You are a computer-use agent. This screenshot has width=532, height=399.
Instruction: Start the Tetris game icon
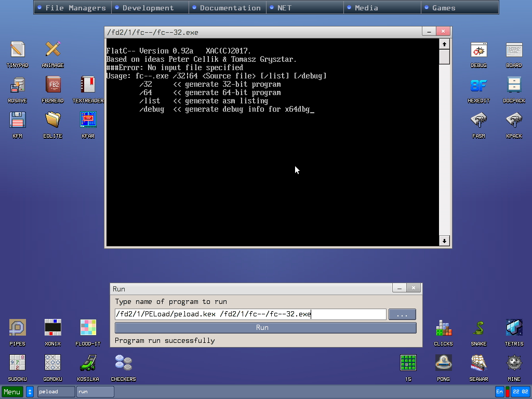pyautogui.click(x=514, y=328)
